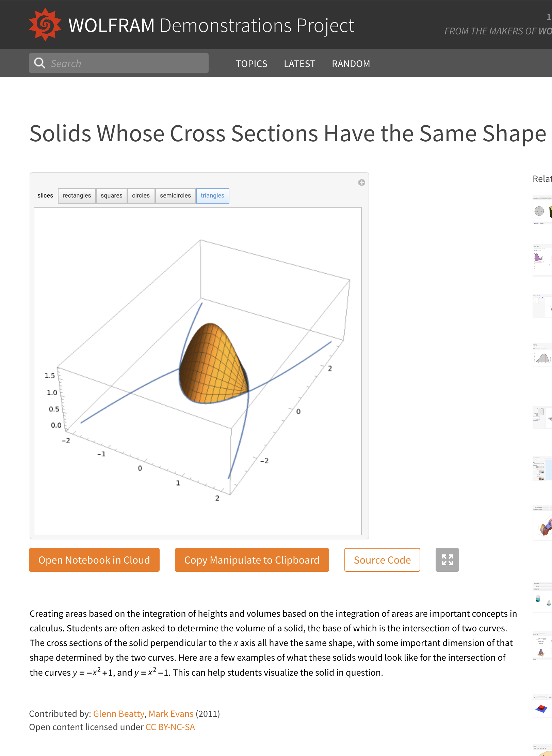Screen dimensions: 552x756
Task: Select the semicircles slice option
Action: (176, 195)
